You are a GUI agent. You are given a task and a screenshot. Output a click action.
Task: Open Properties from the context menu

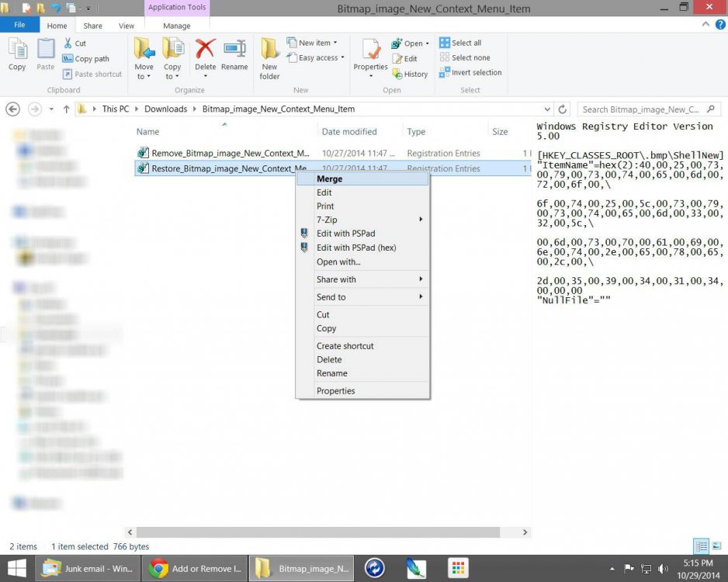tap(362, 391)
